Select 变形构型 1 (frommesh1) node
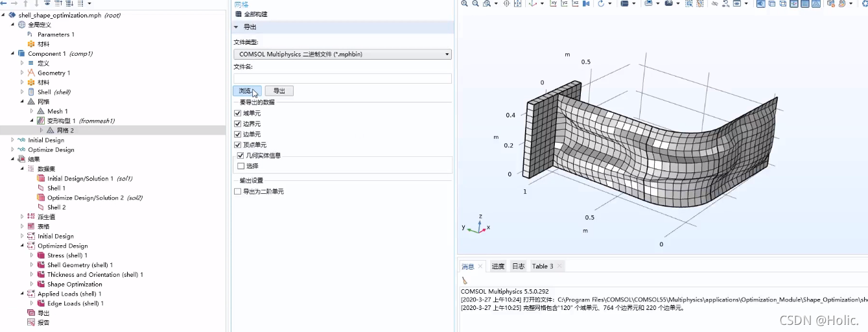This screenshot has height=332, width=868. pyautogui.click(x=81, y=121)
